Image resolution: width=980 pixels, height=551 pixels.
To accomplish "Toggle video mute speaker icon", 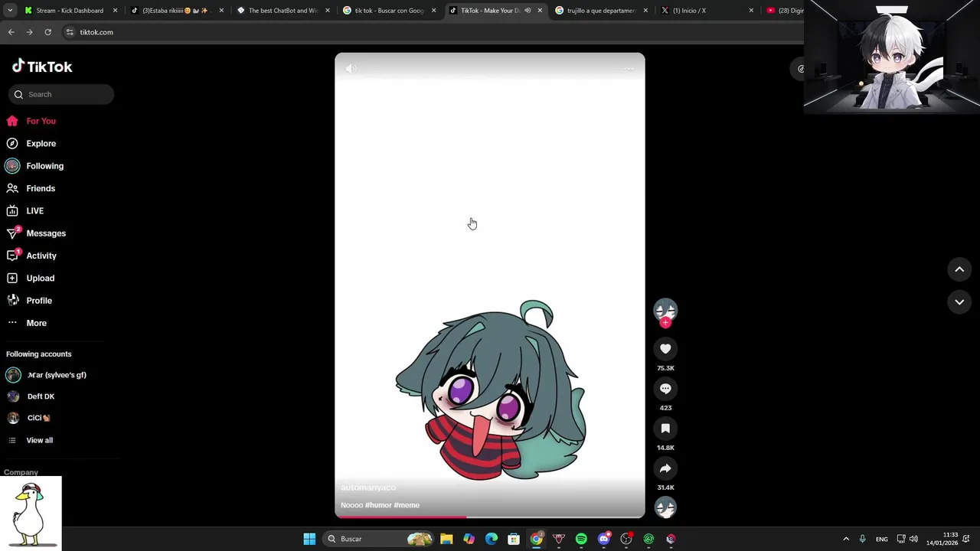I will [351, 69].
